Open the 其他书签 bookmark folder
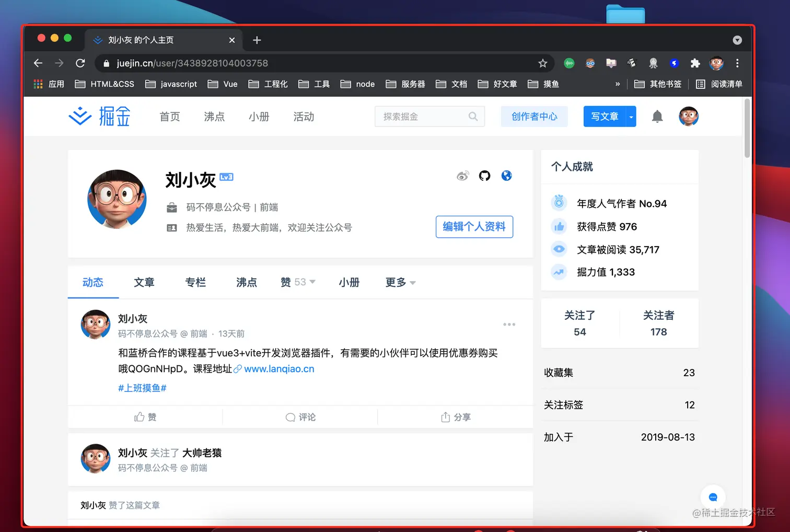790x532 pixels. (658, 84)
